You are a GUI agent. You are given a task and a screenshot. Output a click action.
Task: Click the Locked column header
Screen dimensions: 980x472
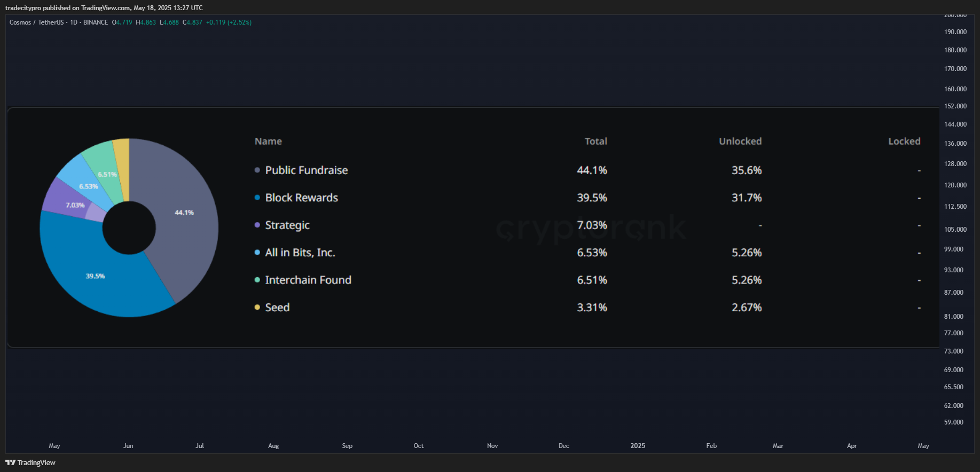904,141
